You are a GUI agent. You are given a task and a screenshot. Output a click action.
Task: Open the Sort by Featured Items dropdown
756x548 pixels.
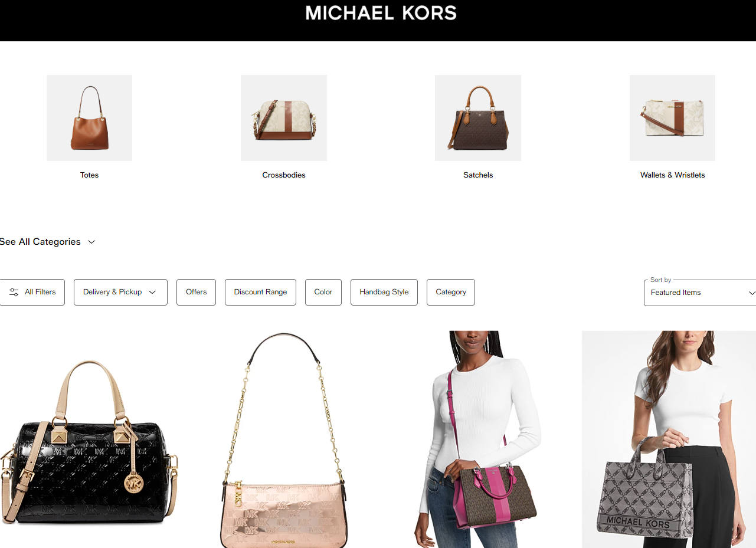pos(700,293)
